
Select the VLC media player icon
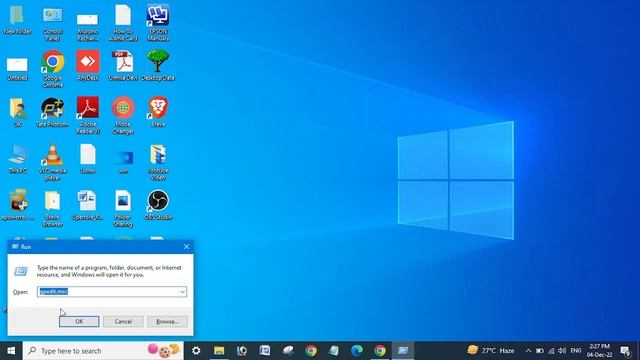pos(53,162)
